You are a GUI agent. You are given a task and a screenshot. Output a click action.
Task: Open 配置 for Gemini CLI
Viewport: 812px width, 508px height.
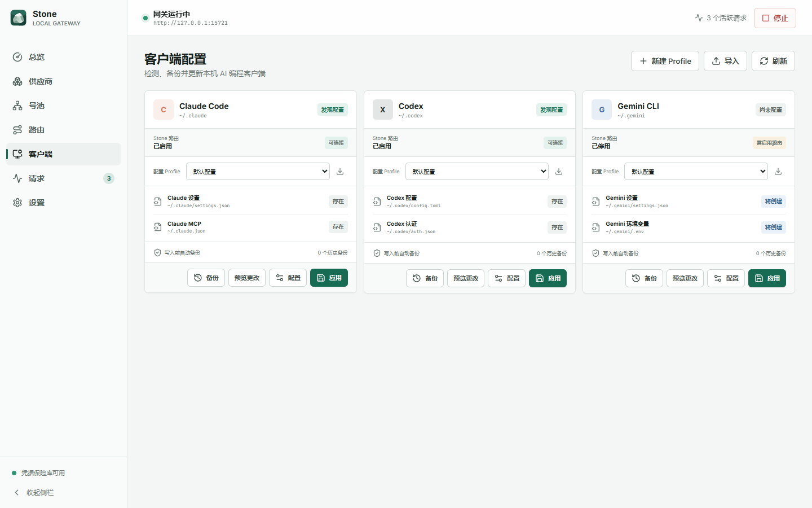pyautogui.click(x=726, y=278)
